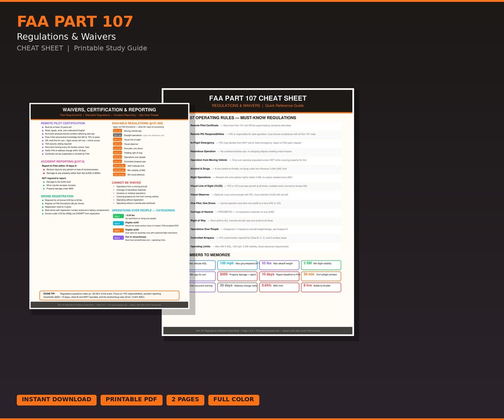Select the CANNOT BE WAIVED heading
Screen dimensions: 504x420
point(126,182)
